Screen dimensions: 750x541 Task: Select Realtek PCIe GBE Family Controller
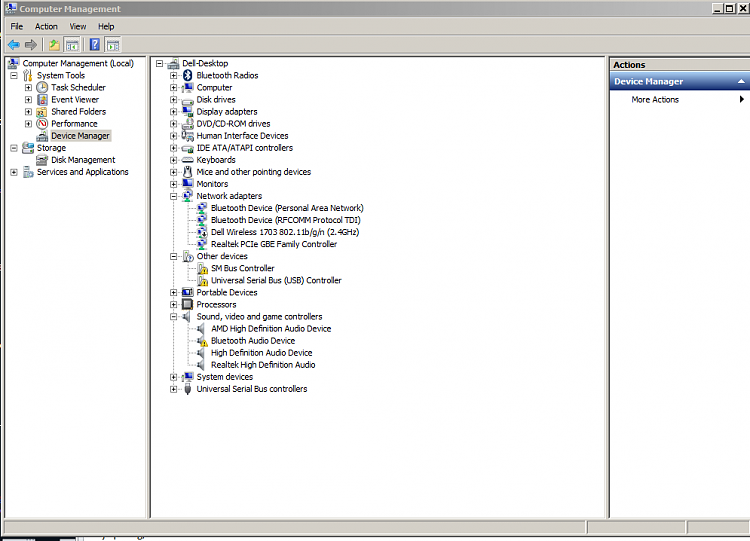(274, 244)
